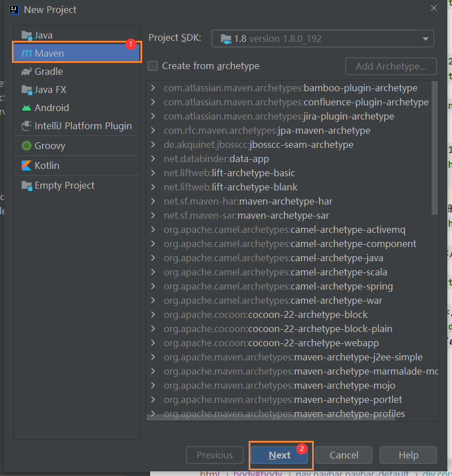This screenshot has width=452, height=476.
Task: Click the Gradle elephant icon
Action: click(27, 71)
